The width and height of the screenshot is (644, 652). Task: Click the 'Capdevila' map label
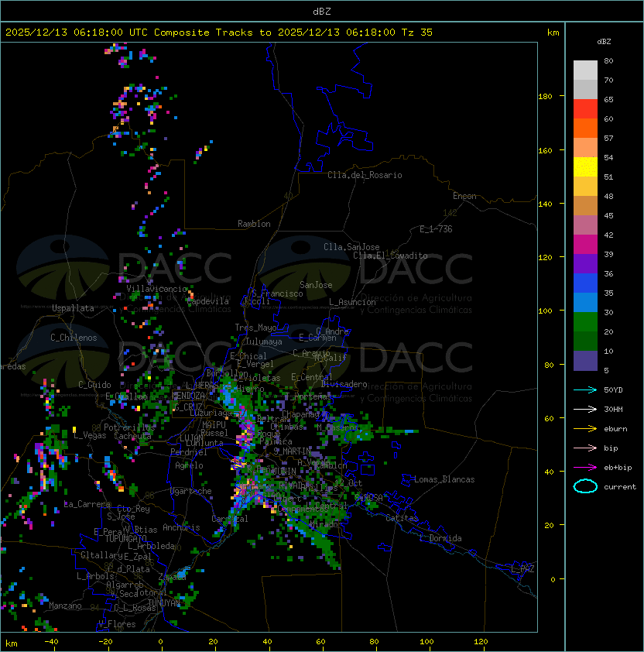(x=208, y=301)
